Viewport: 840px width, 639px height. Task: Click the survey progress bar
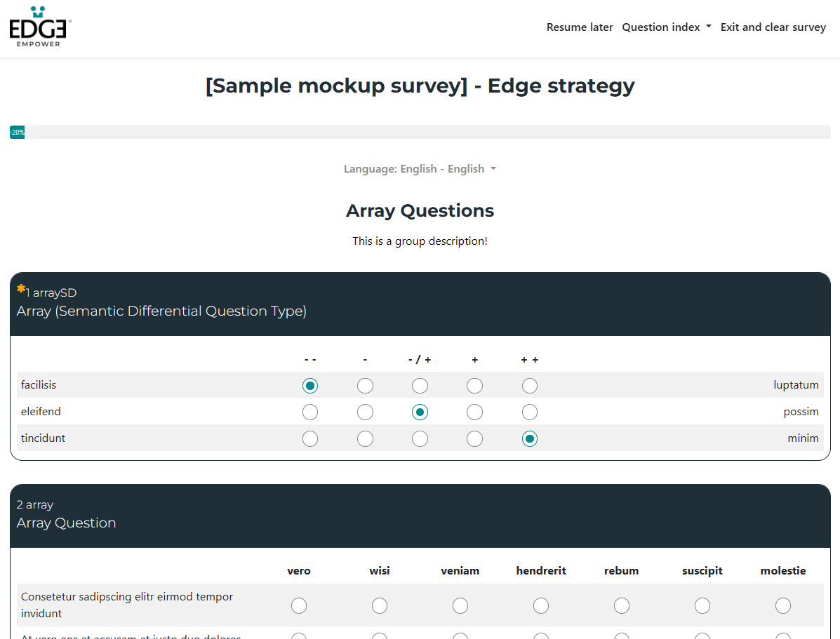click(x=420, y=133)
